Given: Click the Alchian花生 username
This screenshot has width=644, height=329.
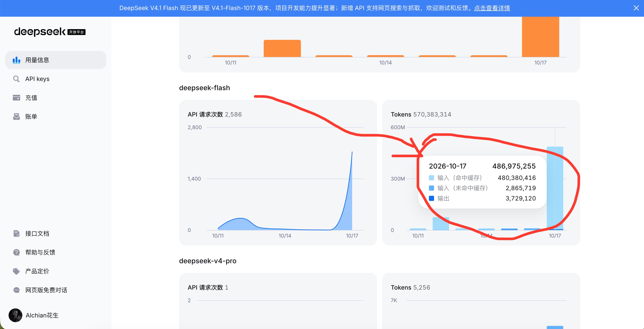Looking at the screenshot, I should pos(42,316).
